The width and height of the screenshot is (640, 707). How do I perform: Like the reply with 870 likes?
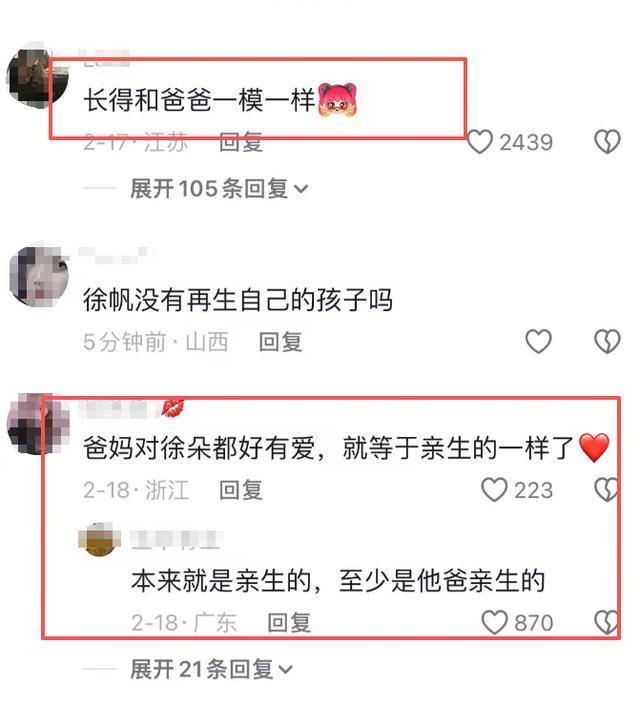494,623
